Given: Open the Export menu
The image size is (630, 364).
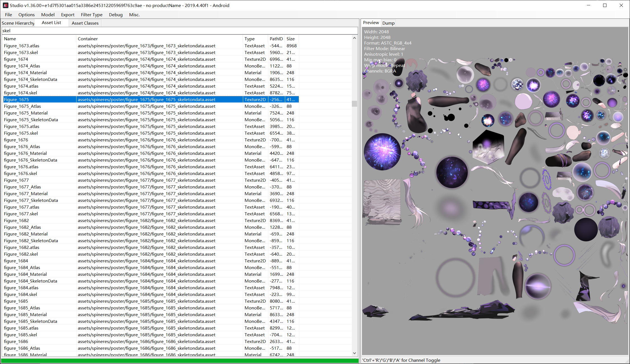Looking at the screenshot, I should pos(68,15).
